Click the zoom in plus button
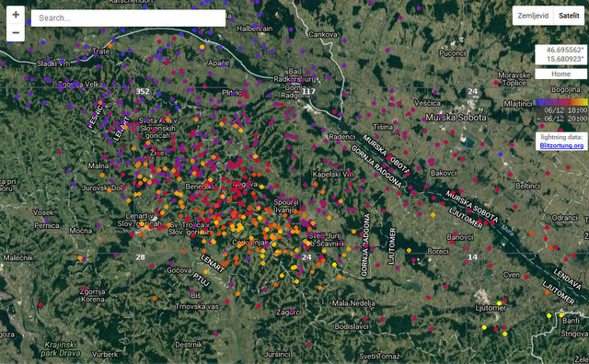The image size is (589, 364). point(16,15)
